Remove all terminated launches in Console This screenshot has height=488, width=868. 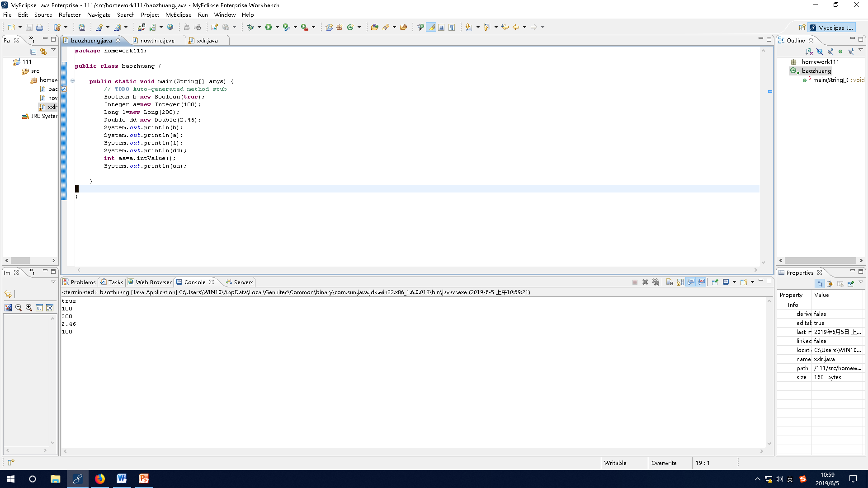click(656, 282)
